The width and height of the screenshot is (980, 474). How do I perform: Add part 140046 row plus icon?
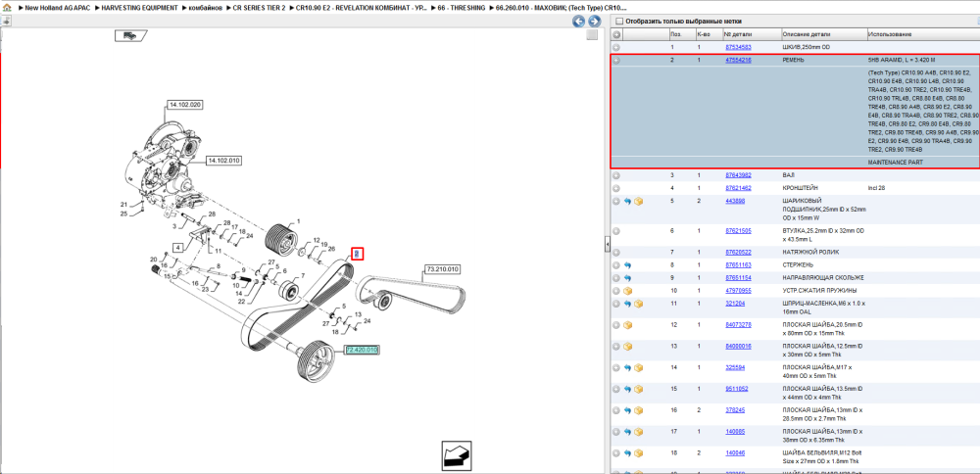[x=616, y=452]
